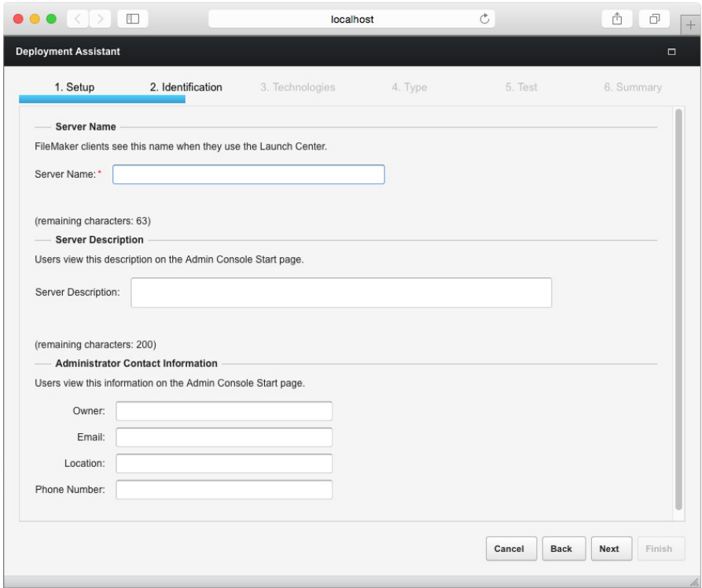Focus the Server Description text box
The image size is (702, 588).
tap(341, 292)
